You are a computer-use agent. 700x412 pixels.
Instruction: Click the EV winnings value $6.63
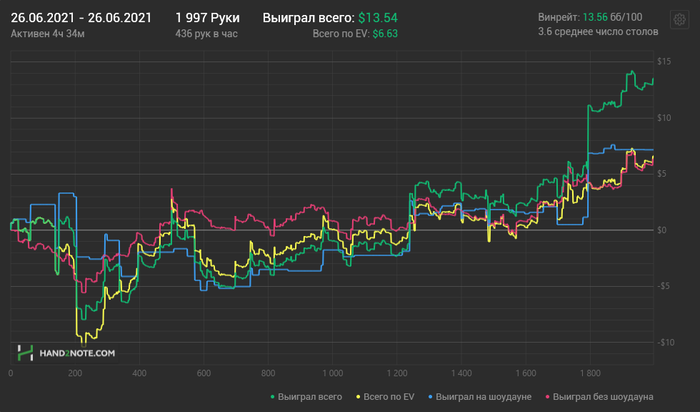385,34
